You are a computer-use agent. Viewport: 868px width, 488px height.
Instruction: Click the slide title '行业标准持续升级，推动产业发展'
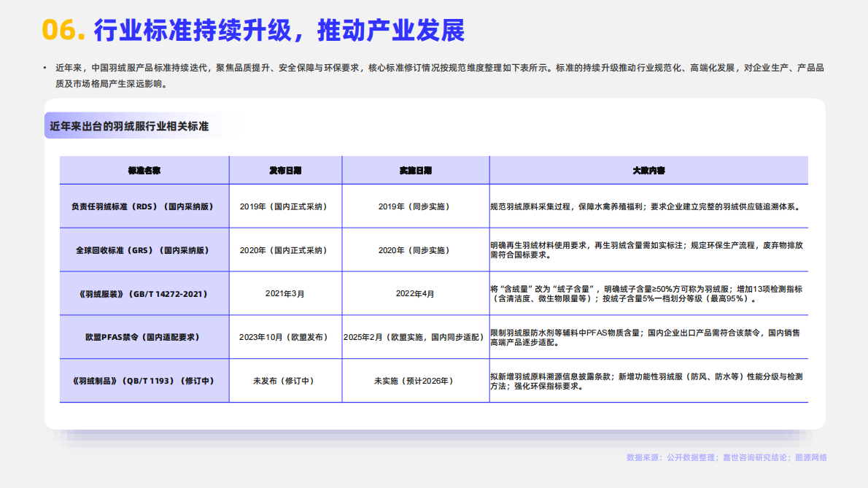[x=279, y=30]
